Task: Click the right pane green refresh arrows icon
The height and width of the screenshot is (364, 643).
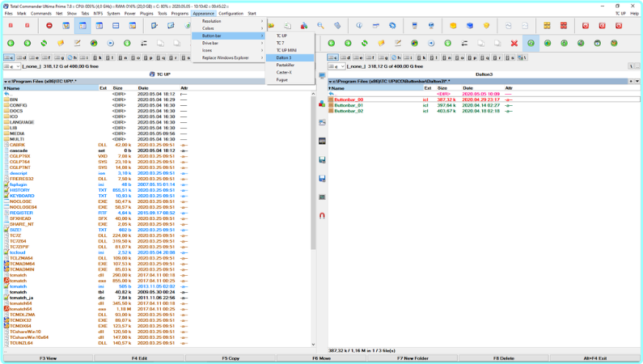Action: [365, 43]
